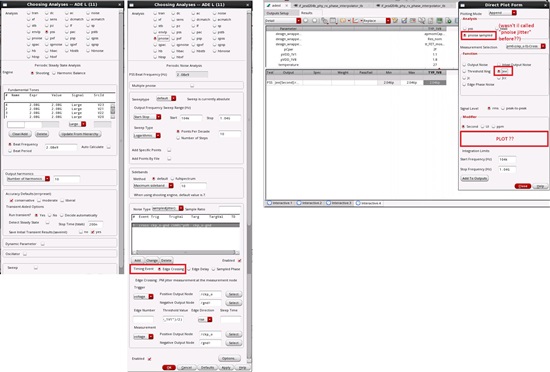Screen dimensions: 550x372
Task: Switch to the Interactive.2 tab
Action: (310, 203)
